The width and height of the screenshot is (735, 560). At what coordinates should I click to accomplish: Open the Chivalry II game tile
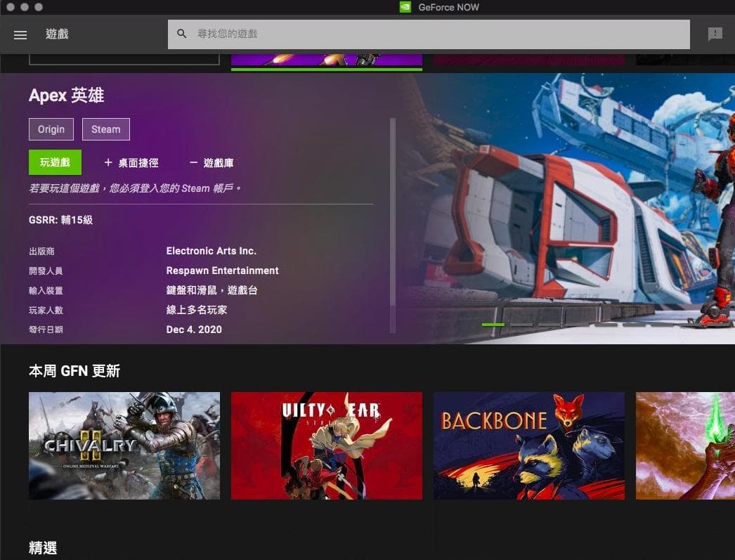[124, 445]
